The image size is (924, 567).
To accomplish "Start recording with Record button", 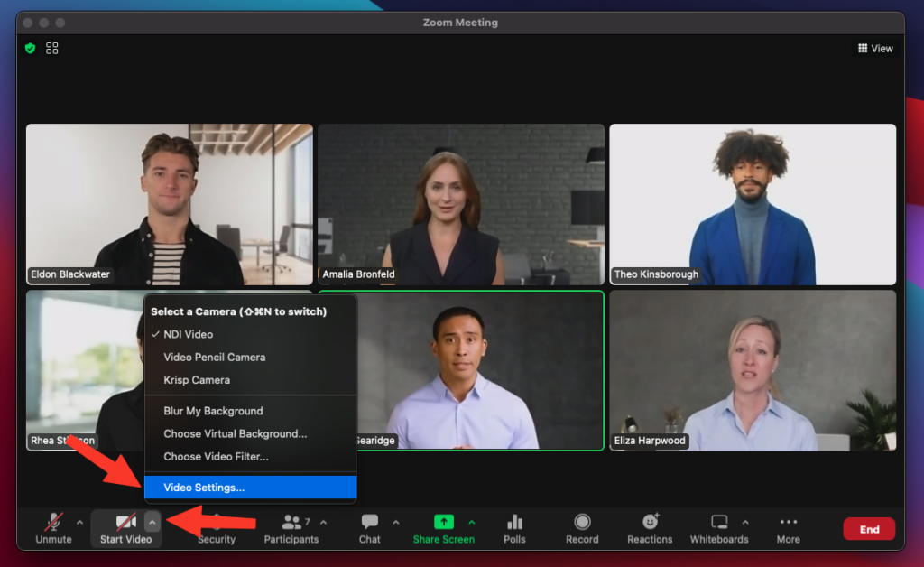I will pyautogui.click(x=582, y=528).
